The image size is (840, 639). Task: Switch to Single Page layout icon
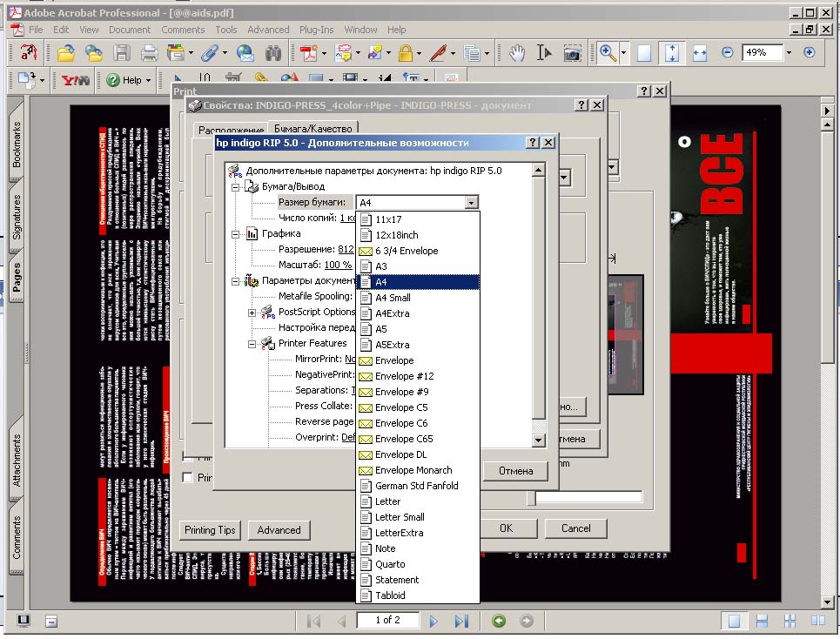tap(734, 621)
